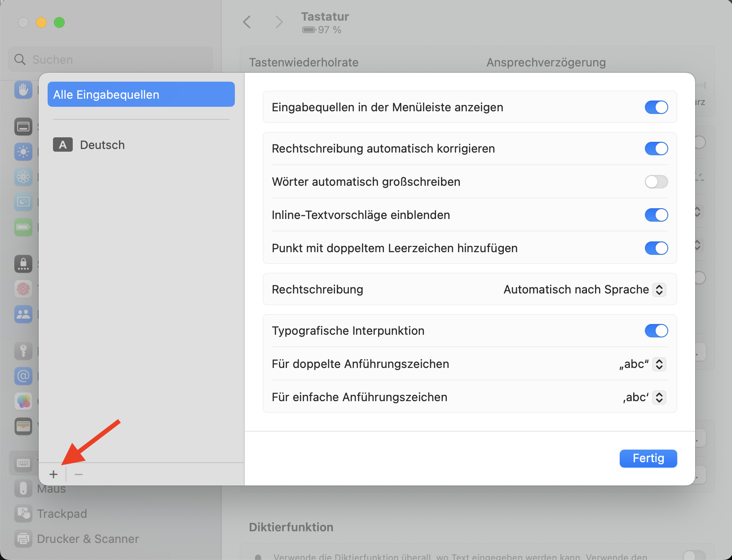Select Deutsch input source entry
Viewport: 732px width, 560px height.
coord(102,145)
